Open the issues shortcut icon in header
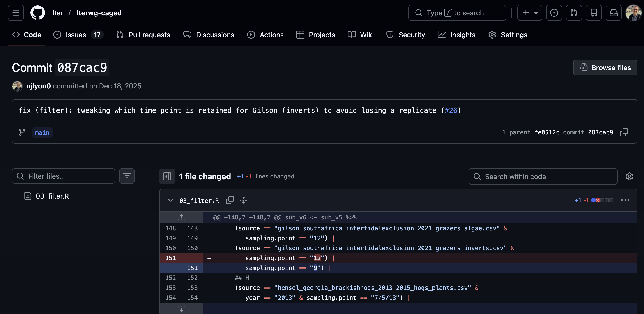The image size is (644, 314). tap(554, 13)
